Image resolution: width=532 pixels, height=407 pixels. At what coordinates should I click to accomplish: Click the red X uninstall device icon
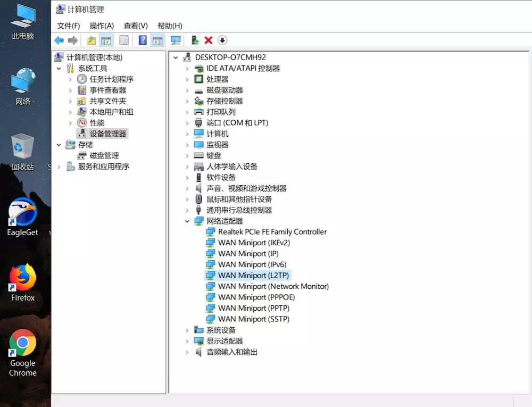(209, 40)
